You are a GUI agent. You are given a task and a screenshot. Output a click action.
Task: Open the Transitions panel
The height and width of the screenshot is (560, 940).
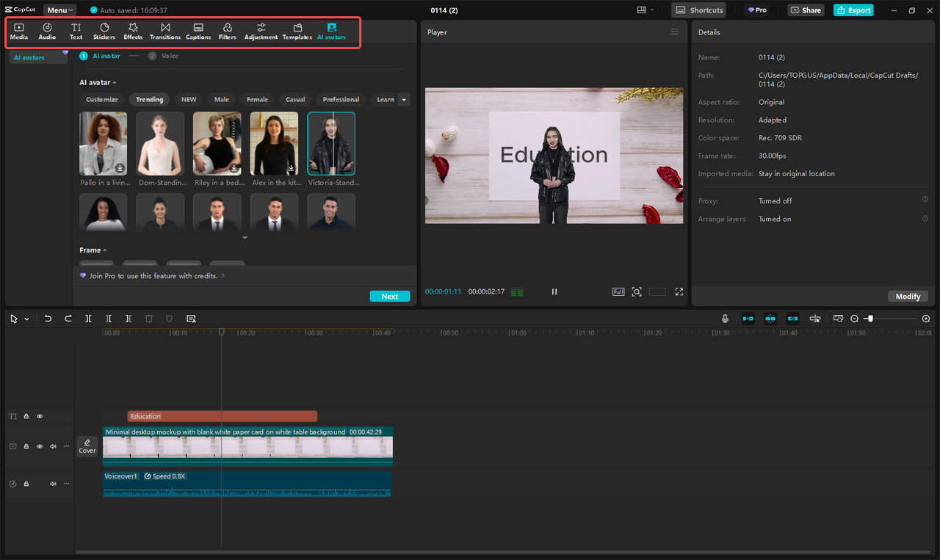point(164,31)
